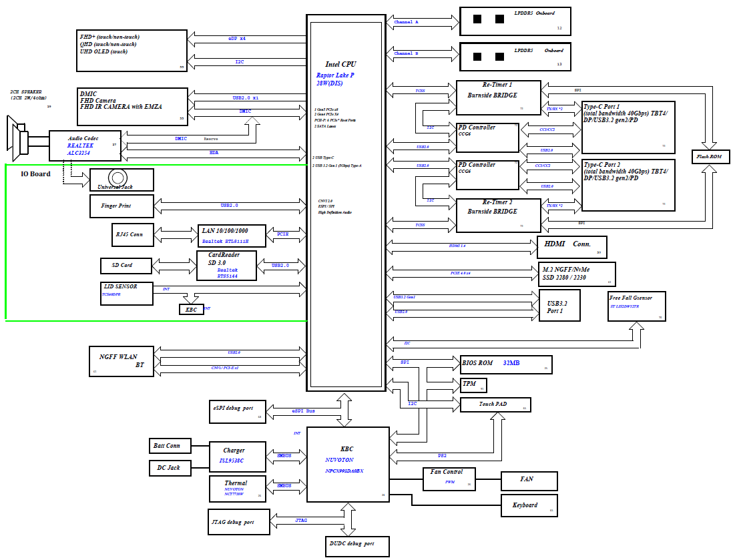Click the Flash ROM block

710,158
